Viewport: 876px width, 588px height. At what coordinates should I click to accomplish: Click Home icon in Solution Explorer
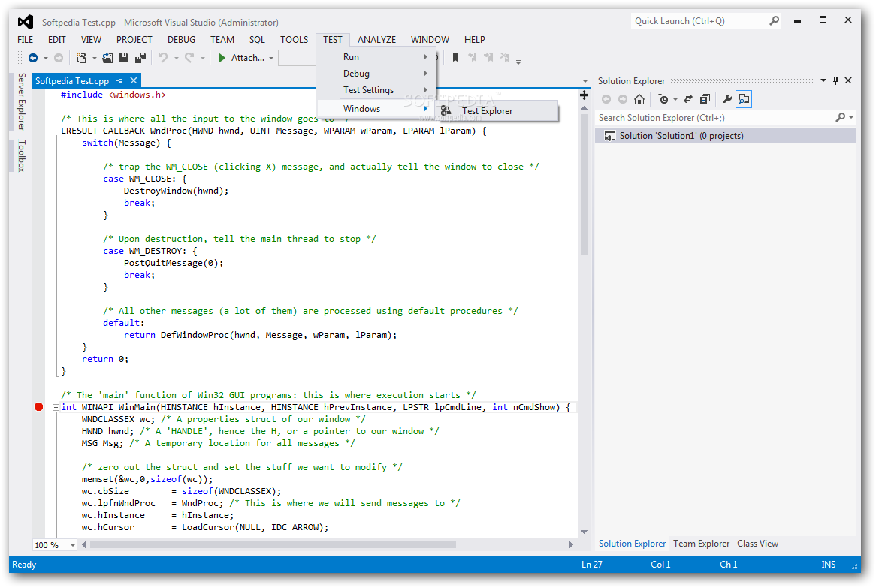click(x=639, y=99)
